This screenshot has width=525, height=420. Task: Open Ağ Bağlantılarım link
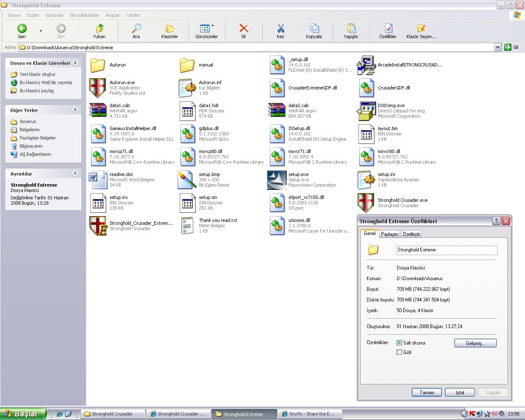[35, 154]
